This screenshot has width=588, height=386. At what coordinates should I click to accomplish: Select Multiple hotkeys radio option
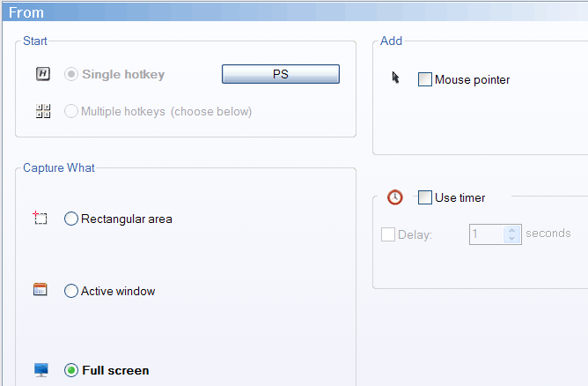point(71,111)
